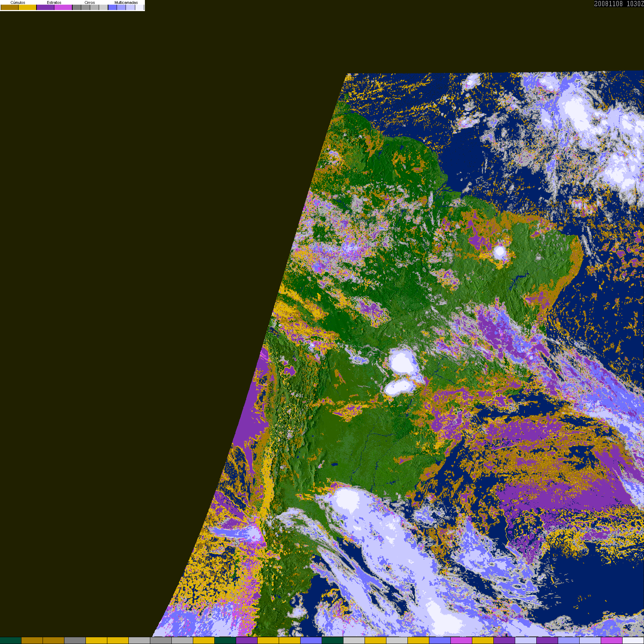This screenshot has width=644, height=644.
Task: Choose the near-white Multicamadas legend swatch
Action: coord(140,7)
